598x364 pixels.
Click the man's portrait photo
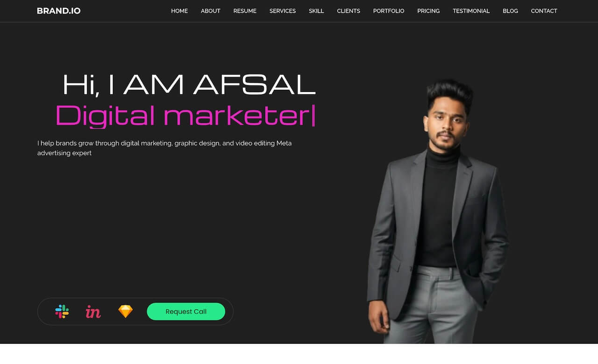(x=438, y=211)
